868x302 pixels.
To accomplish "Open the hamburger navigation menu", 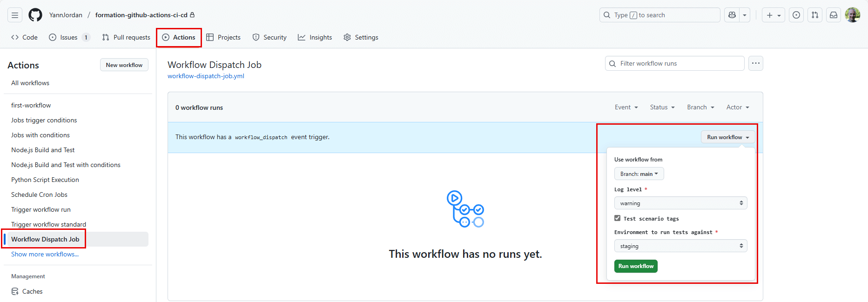I will click(x=15, y=15).
